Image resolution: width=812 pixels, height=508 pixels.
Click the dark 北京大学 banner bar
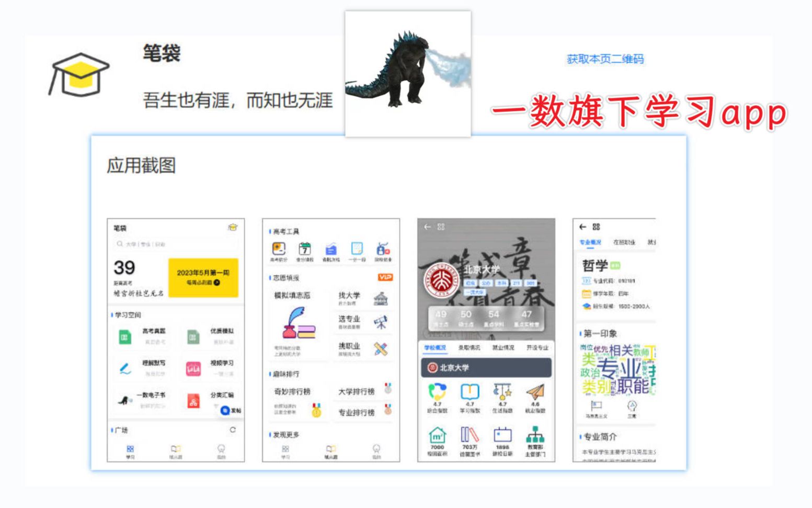(486, 367)
